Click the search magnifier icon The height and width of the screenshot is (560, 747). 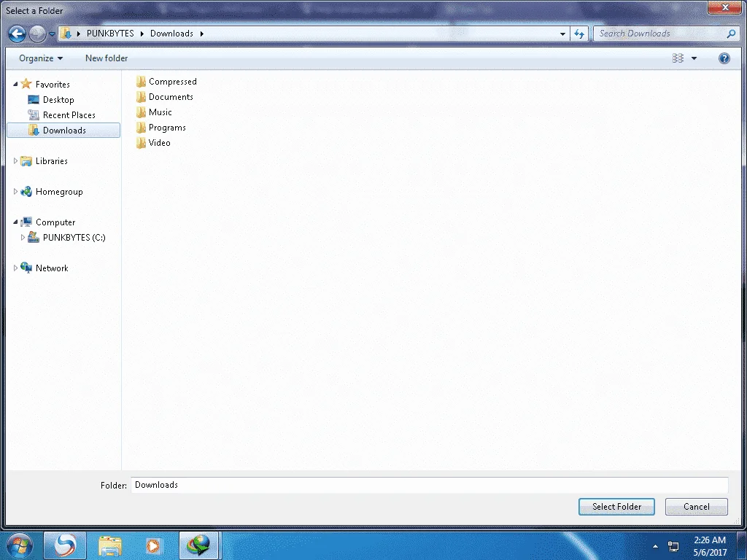731,34
